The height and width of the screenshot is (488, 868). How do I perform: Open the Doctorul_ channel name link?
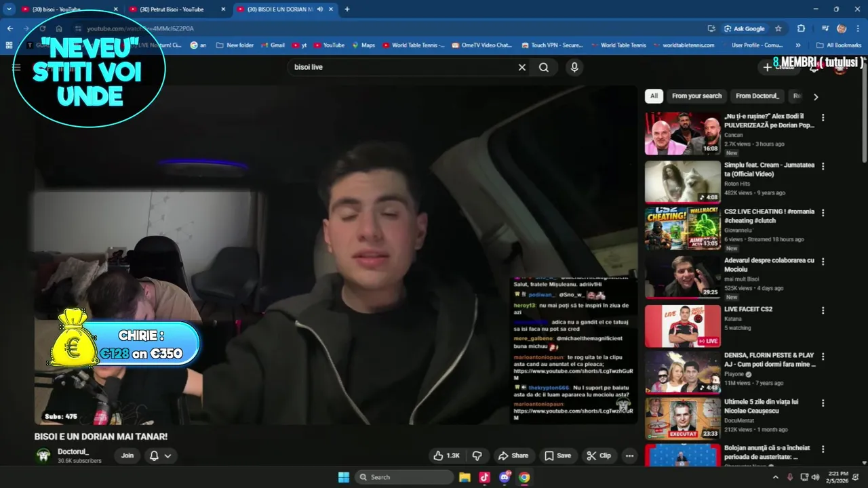(73, 451)
